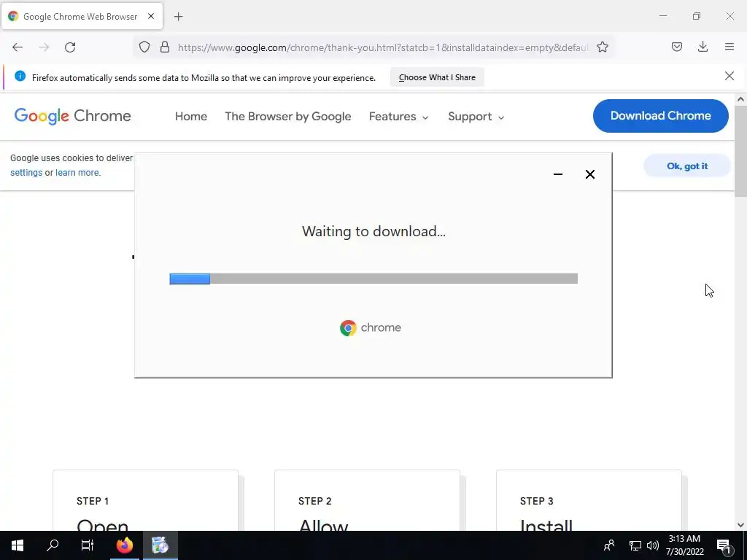Open the Windows Start menu
Screen dimensions: 747x560
[18, 545]
